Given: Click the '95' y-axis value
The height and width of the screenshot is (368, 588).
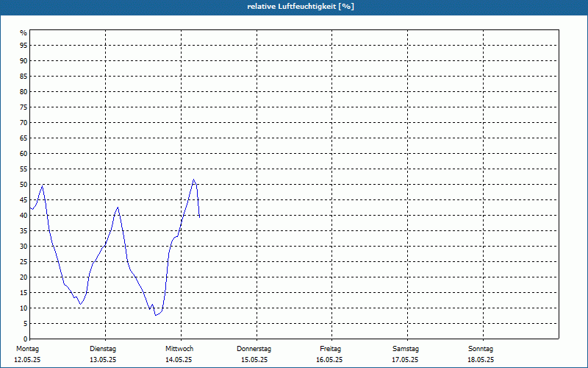Looking at the screenshot, I should 24,46.
